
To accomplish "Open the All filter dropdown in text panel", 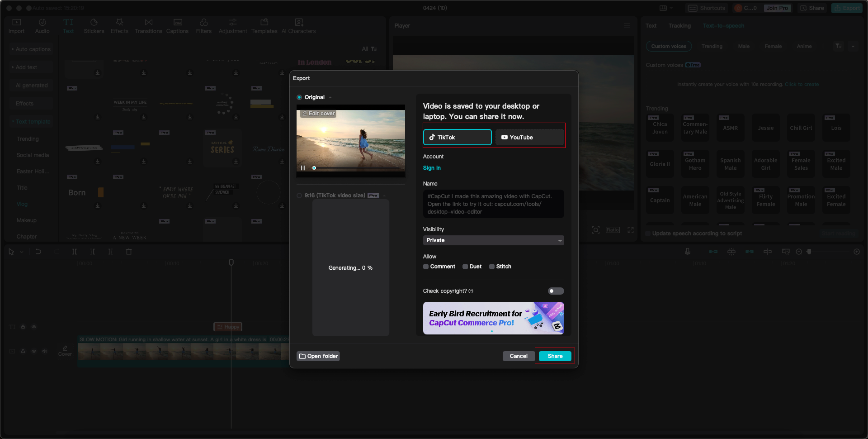I will pyautogui.click(x=369, y=49).
